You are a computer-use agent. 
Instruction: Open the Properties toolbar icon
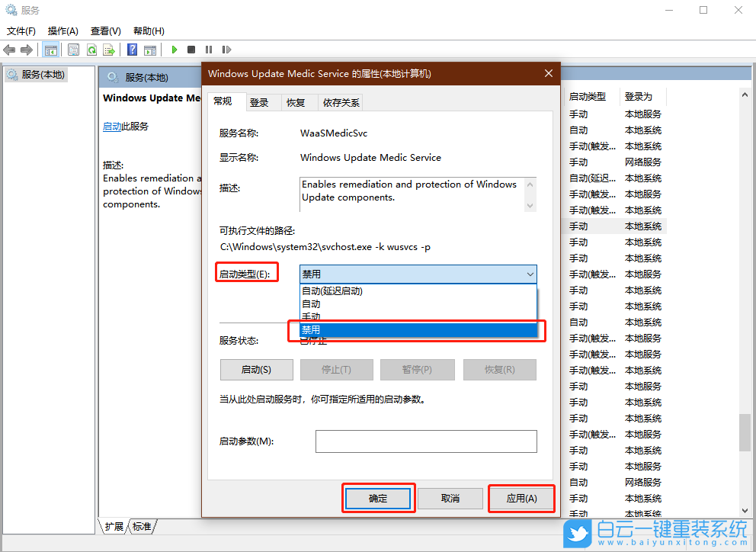pyautogui.click(x=72, y=50)
